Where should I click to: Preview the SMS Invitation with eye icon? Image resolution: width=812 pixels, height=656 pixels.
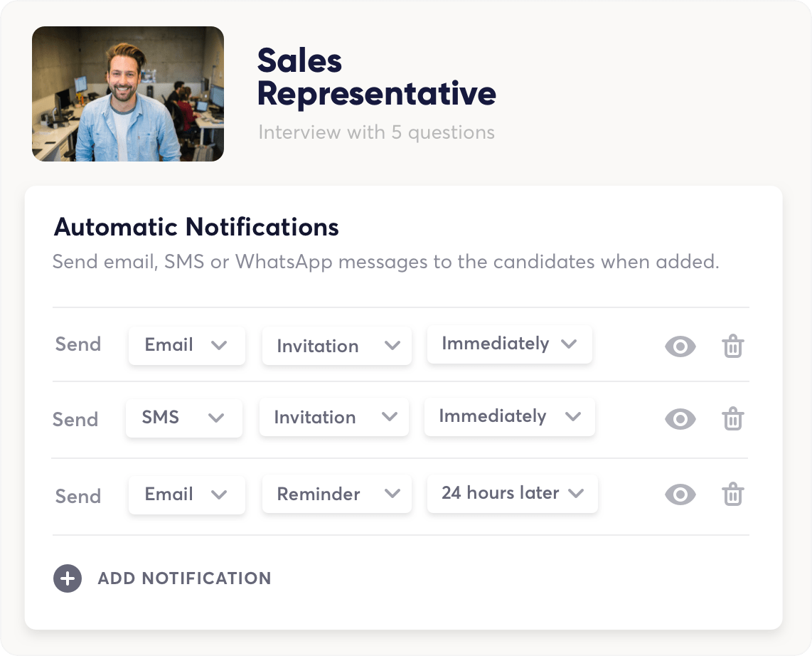(680, 418)
